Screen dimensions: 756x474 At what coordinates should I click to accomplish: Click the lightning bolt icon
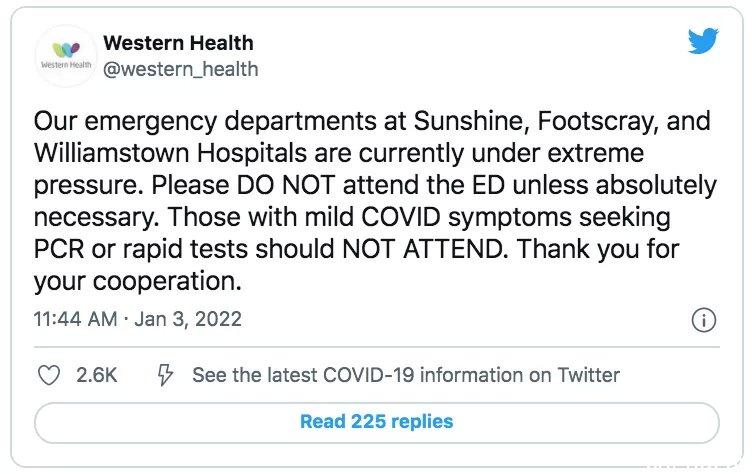(165, 375)
